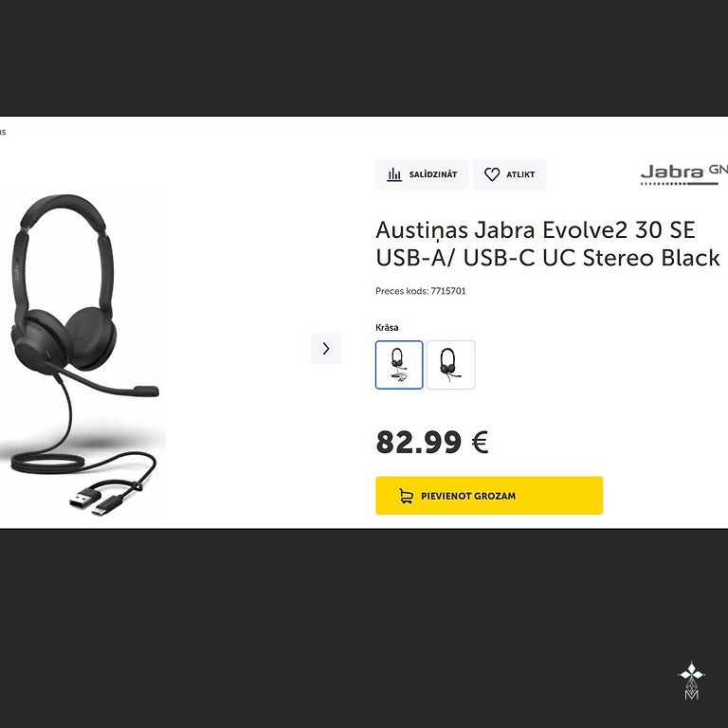Click the truncated breadcrumb link at top left
Image resolution: width=728 pixels, height=728 pixels.
(3, 132)
